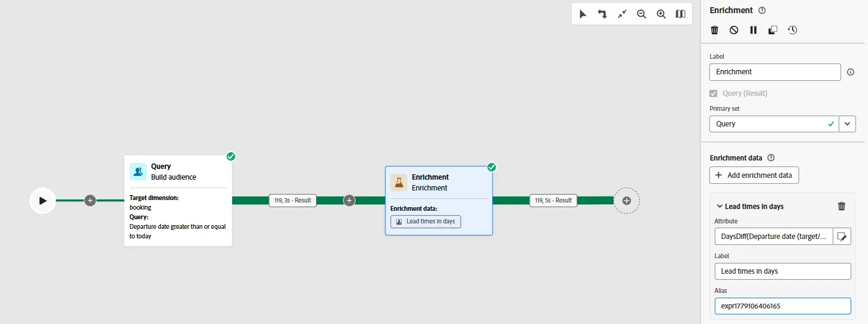The image size is (868, 324).
Task: Click the Primary set Query combo field
Action: [x=774, y=124]
